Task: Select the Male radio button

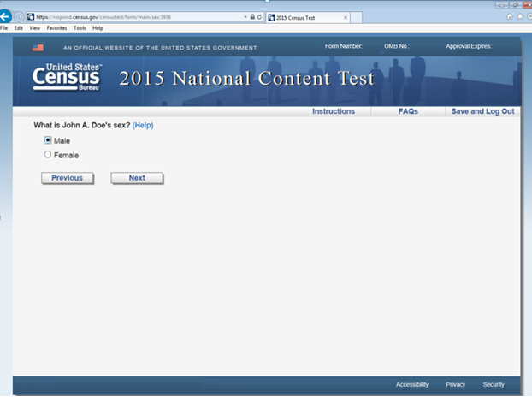Action: pyautogui.click(x=48, y=140)
